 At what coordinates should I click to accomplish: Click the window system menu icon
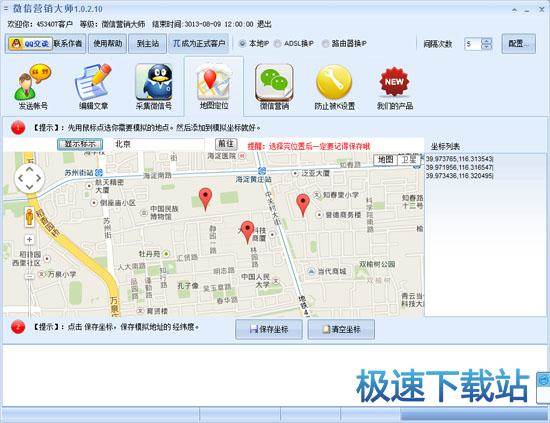pyautogui.click(x=5, y=9)
